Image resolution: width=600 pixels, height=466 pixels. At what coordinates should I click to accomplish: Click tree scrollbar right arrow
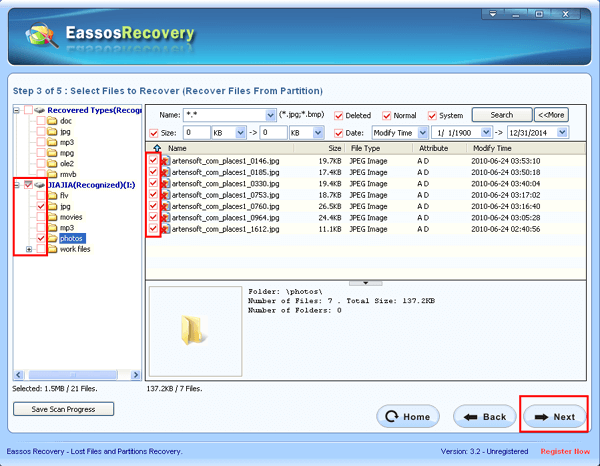coord(135,375)
